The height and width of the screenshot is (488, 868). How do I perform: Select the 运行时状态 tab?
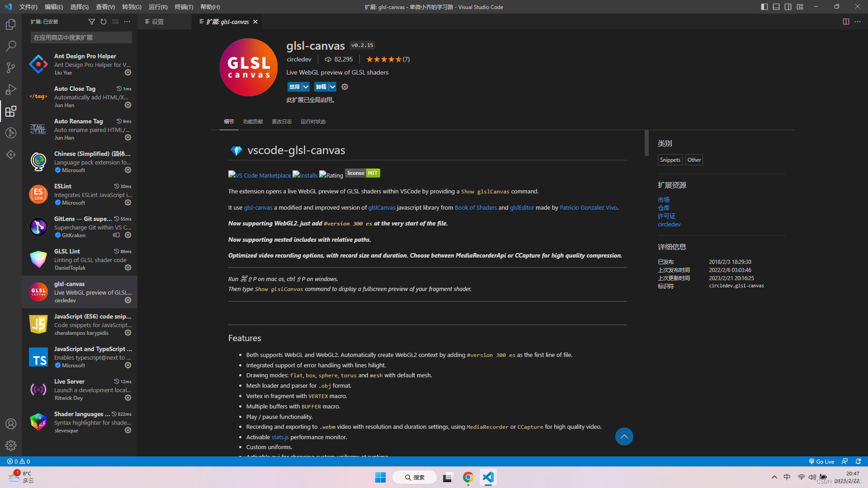click(x=312, y=121)
